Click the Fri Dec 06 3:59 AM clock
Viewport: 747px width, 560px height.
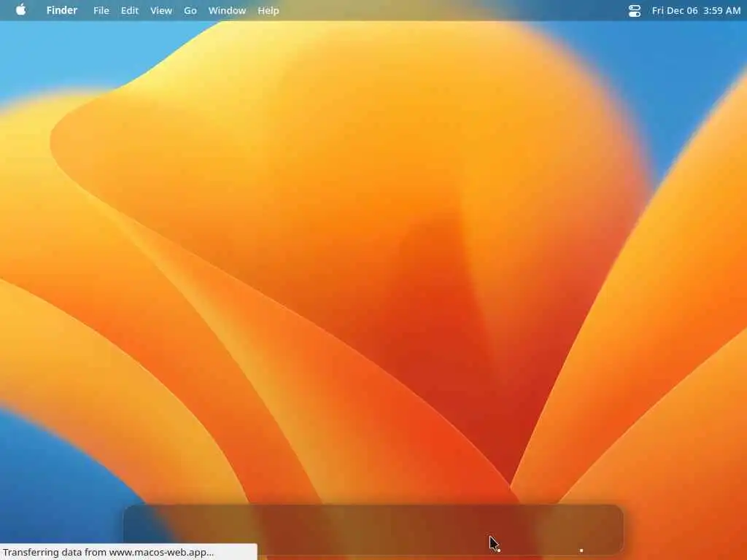[x=696, y=10]
